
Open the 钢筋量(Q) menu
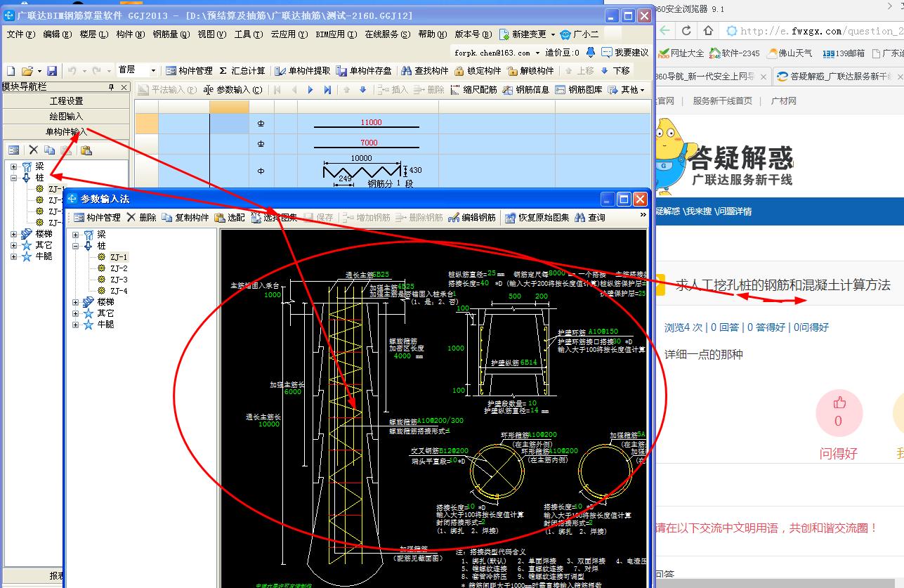point(171,34)
